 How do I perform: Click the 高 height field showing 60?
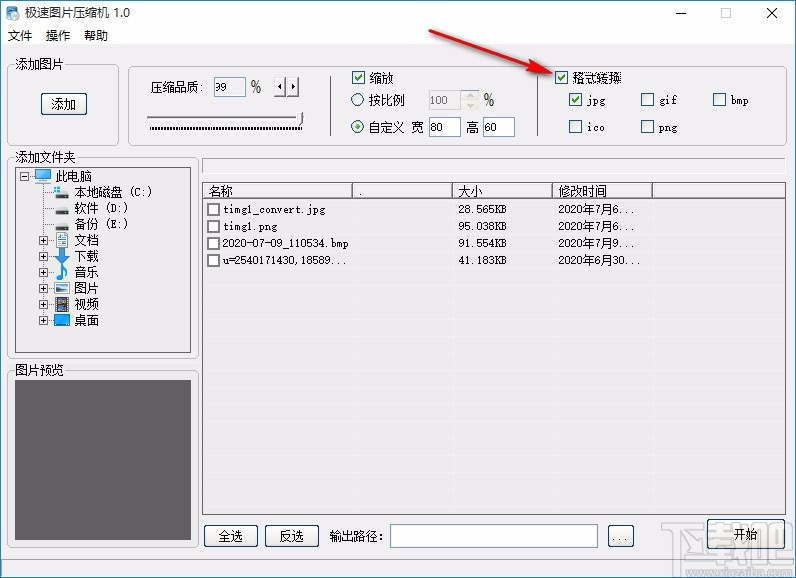(499, 127)
